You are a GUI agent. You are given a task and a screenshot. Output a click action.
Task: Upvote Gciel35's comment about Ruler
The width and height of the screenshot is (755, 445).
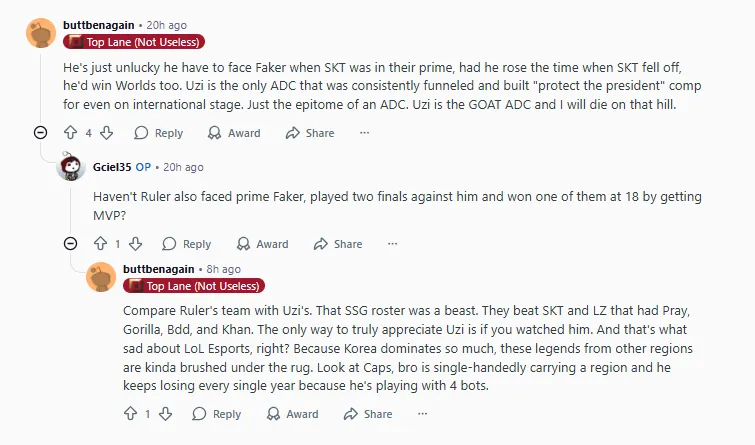tap(99, 243)
